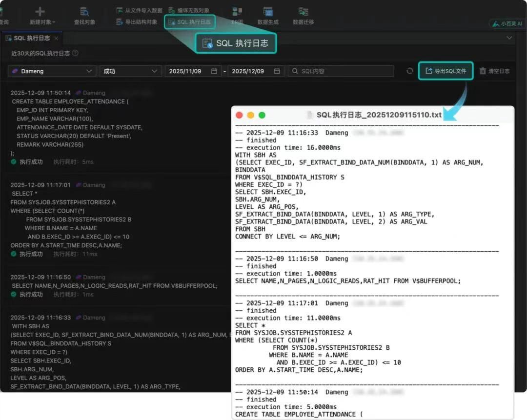Image resolution: width=527 pixels, height=420 pixels.
Task: Expand the tab list chevron at right
Action: tap(509, 38)
